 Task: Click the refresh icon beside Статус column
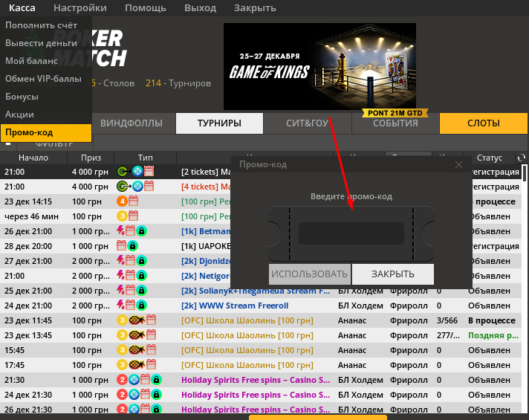[x=522, y=158]
